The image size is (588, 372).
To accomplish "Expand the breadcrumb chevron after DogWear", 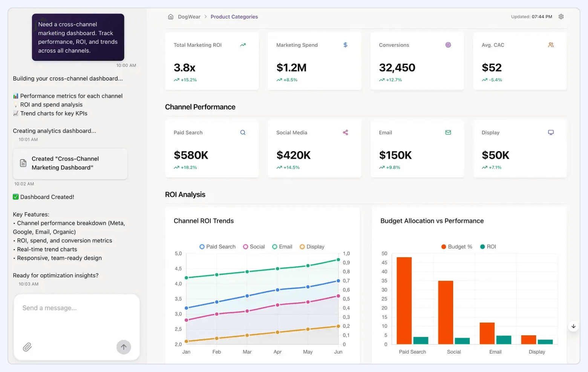I will (x=205, y=17).
